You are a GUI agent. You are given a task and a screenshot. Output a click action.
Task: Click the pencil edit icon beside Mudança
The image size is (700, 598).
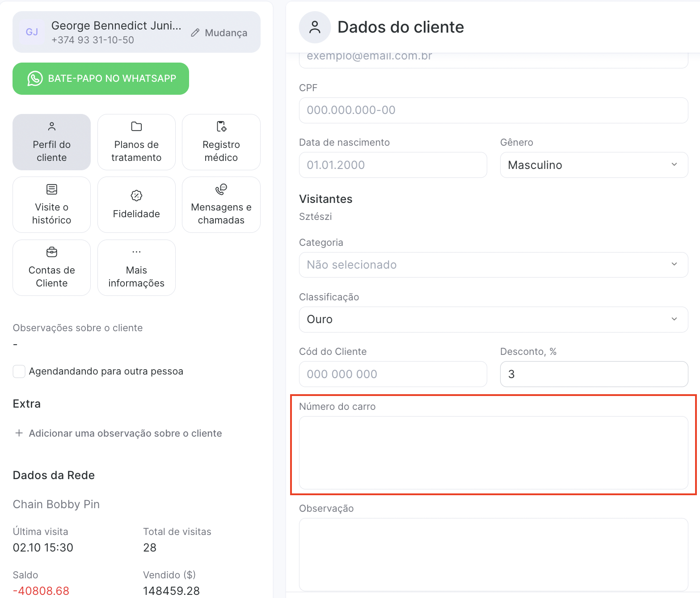[x=195, y=33]
